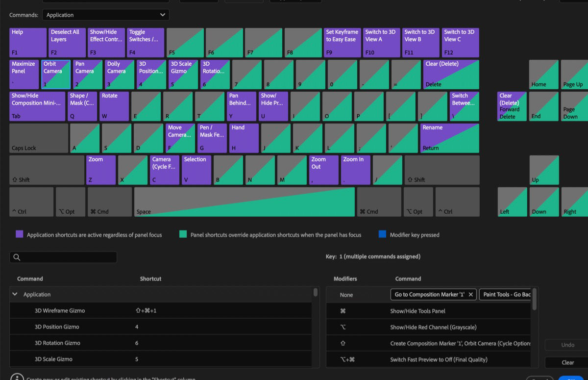Viewport: 588px width, 380px height.
Task: Click inside the search shortcuts field
Action: tap(64, 257)
